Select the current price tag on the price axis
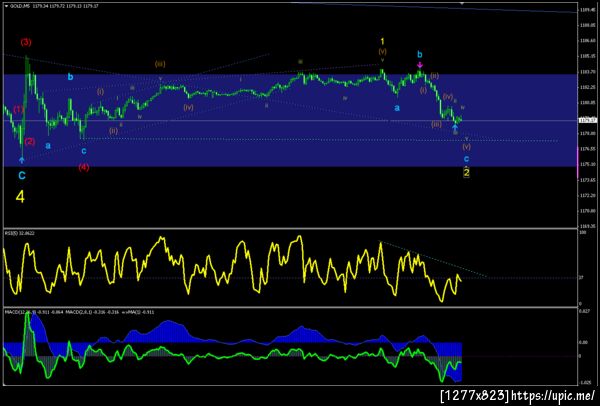Image resolution: width=600 pixels, height=406 pixels. 588,120
